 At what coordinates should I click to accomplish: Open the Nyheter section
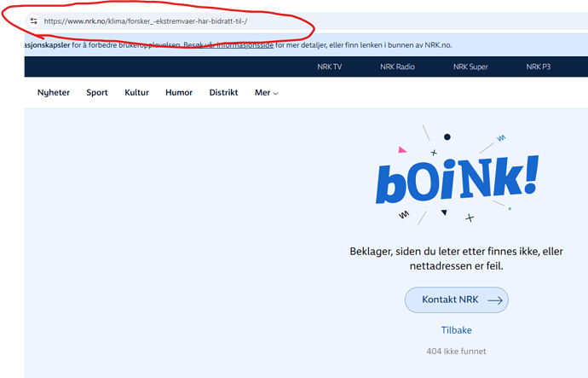(54, 93)
